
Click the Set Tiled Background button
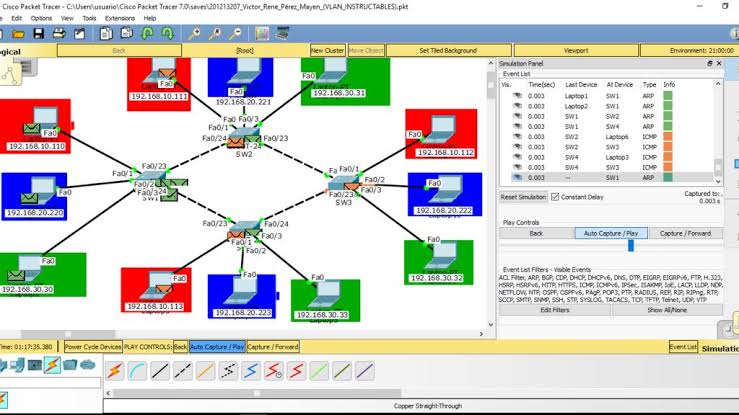pos(448,50)
